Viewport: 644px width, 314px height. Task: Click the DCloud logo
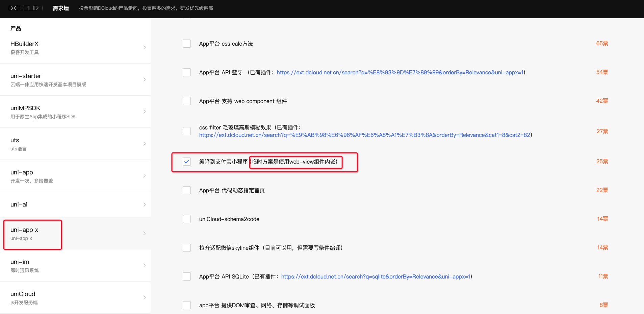click(x=24, y=8)
